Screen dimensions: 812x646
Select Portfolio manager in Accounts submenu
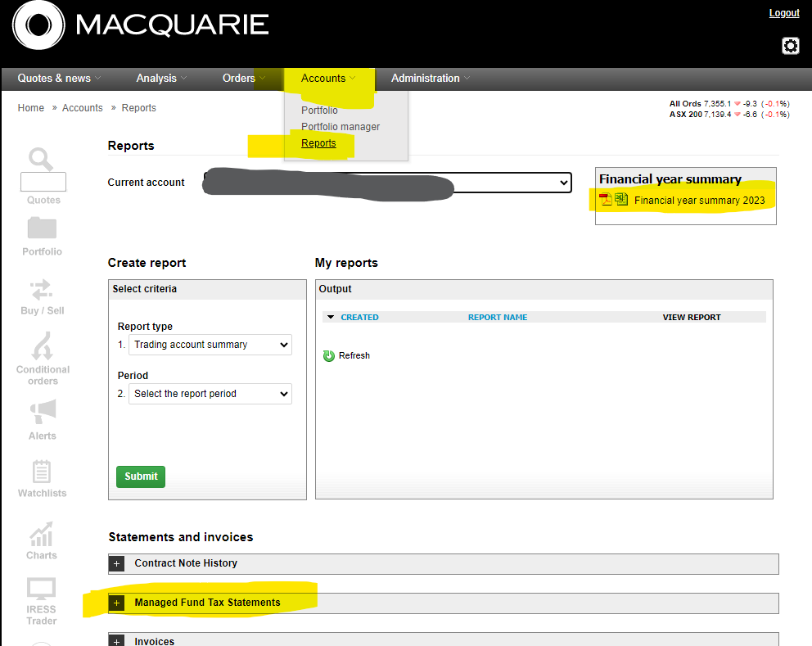(341, 127)
